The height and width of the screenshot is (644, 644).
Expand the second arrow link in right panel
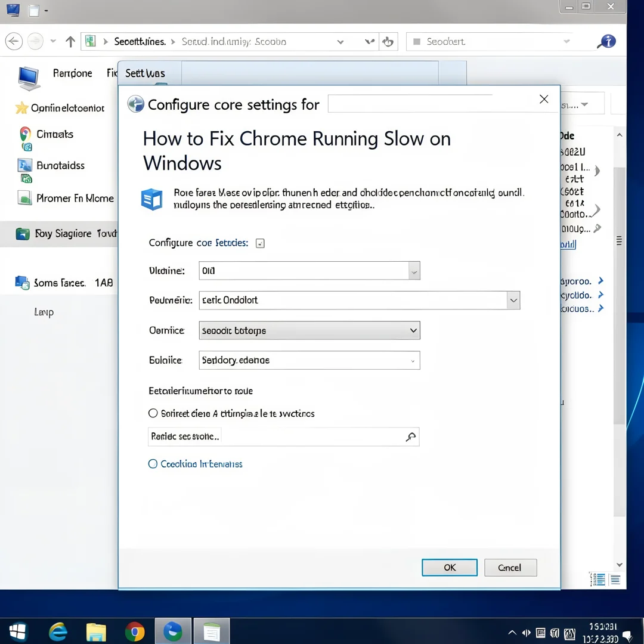[x=600, y=295]
